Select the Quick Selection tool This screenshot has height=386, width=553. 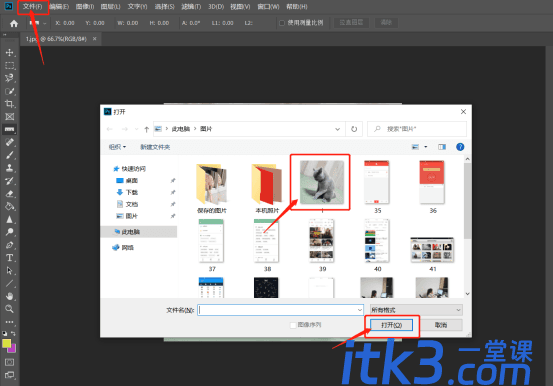point(10,91)
